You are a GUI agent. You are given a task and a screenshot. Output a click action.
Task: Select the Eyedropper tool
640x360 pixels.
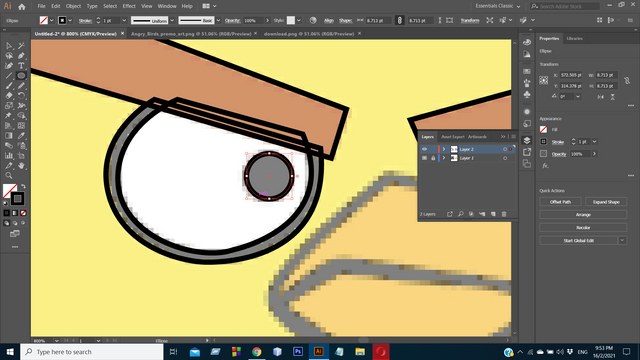[x=21, y=136]
